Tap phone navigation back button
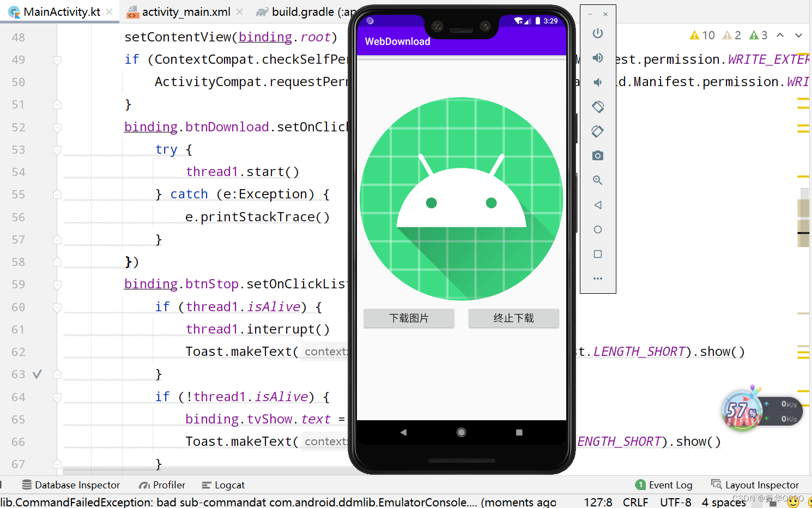The width and height of the screenshot is (812, 508). (x=403, y=432)
